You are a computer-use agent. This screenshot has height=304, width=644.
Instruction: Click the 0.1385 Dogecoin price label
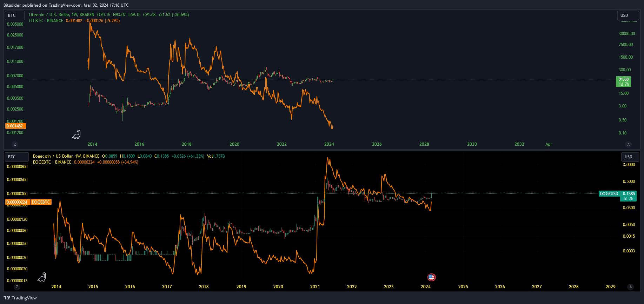click(x=629, y=196)
